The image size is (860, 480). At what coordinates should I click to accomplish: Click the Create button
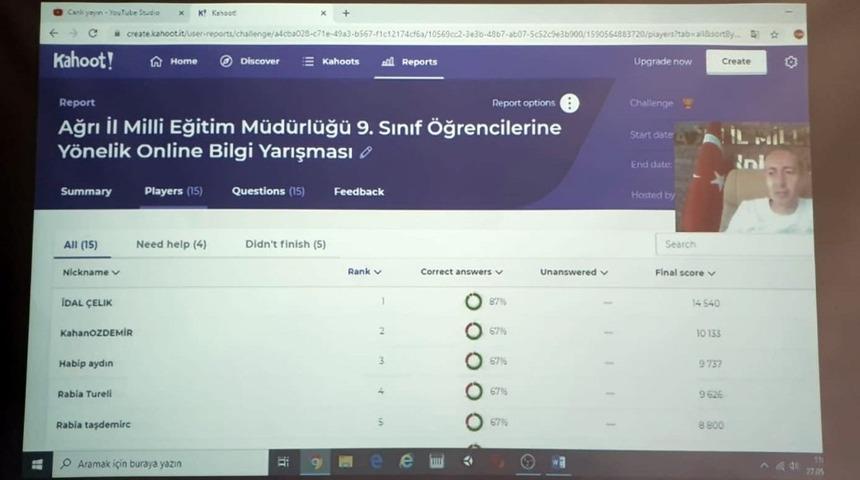coord(736,61)
